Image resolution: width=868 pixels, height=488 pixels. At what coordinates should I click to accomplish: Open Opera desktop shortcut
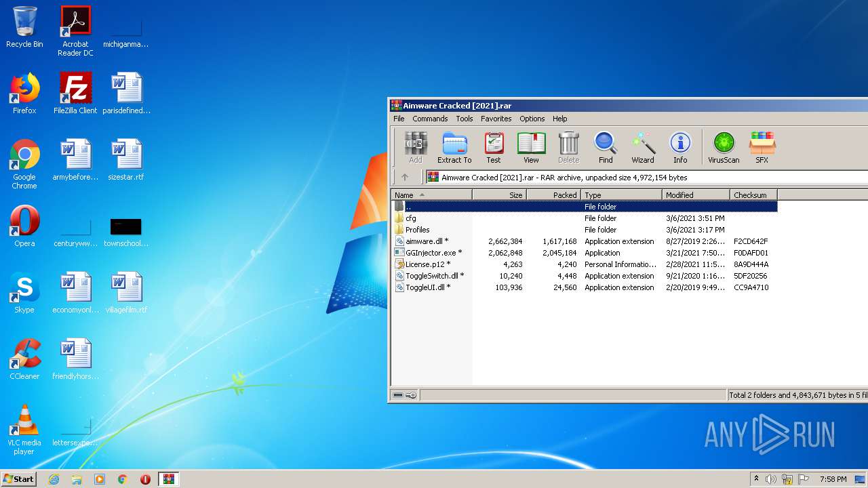[24, 226]
